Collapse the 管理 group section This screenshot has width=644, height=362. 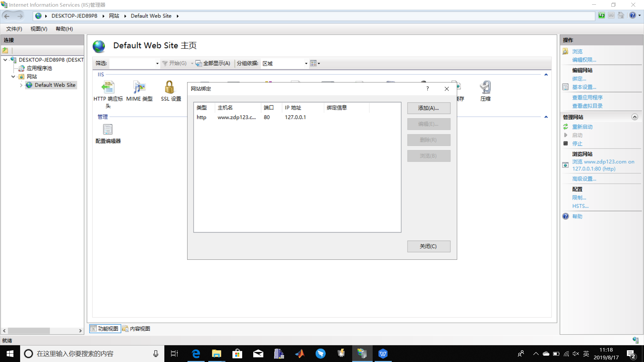[x=546, y=117]
